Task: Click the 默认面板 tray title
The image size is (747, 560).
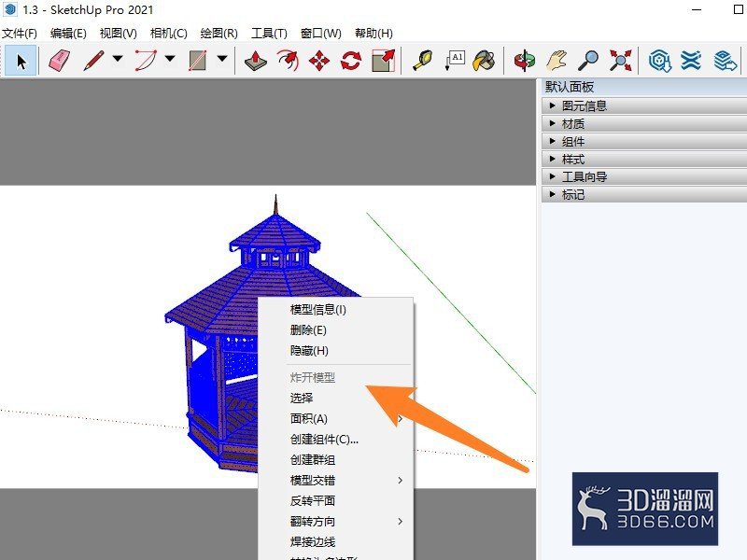Action: click(570, 87)
